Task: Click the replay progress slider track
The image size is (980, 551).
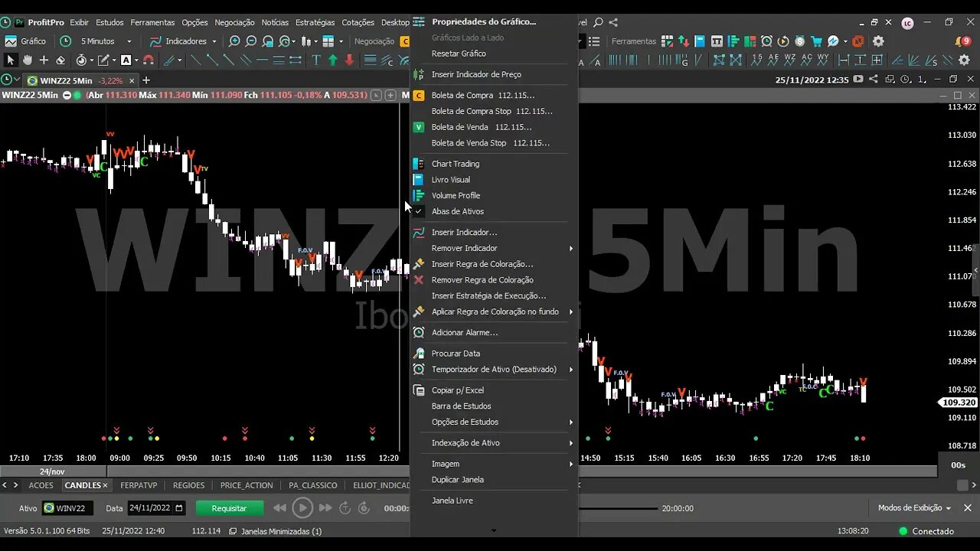Action: 619,508
